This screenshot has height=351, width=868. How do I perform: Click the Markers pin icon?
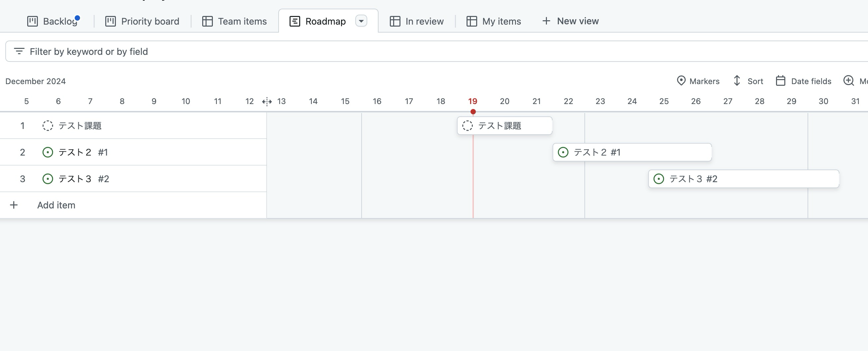(x=681, y=81)
